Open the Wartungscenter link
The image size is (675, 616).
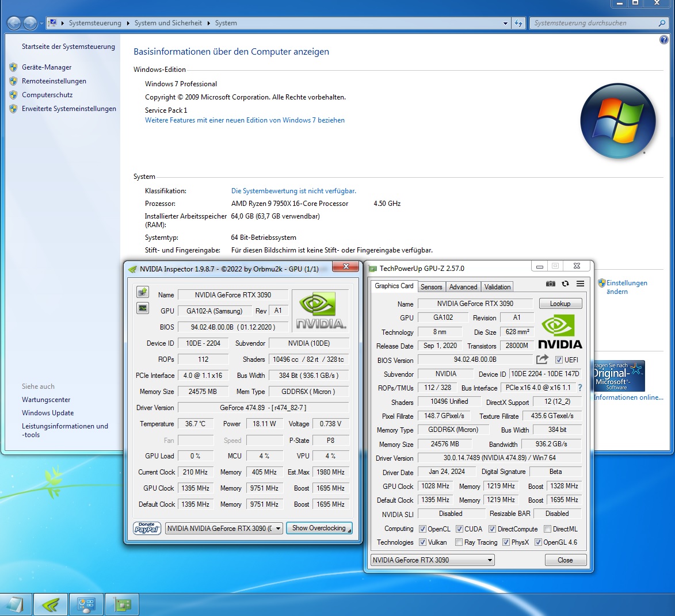[46, 400]
